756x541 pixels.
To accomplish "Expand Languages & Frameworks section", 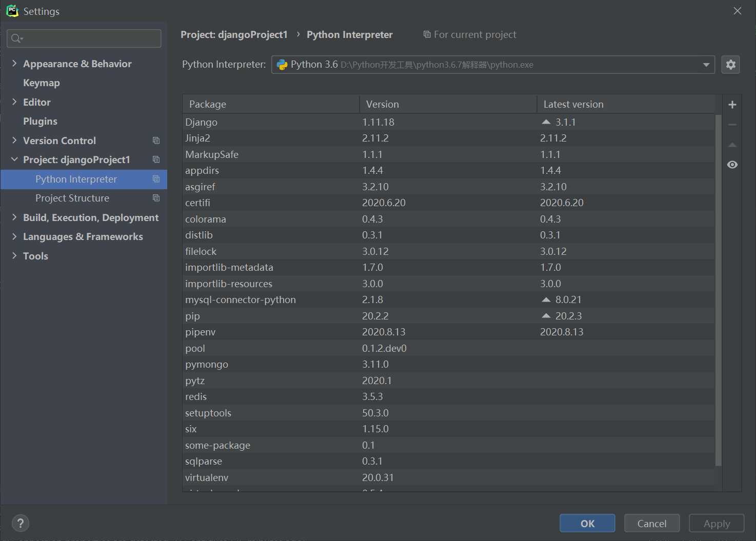I will point(14,236).
